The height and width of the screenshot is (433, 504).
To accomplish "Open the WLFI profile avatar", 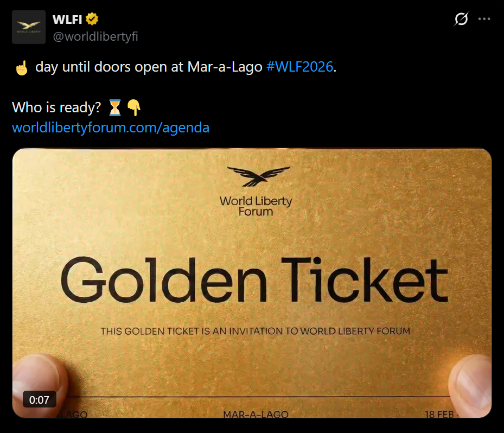I will pos(29,27).
